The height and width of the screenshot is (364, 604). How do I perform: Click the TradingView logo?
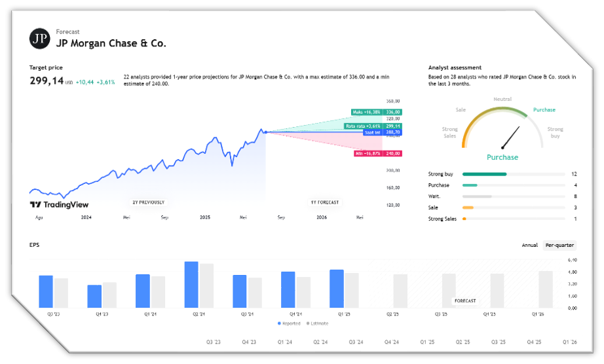click(60, 205)
